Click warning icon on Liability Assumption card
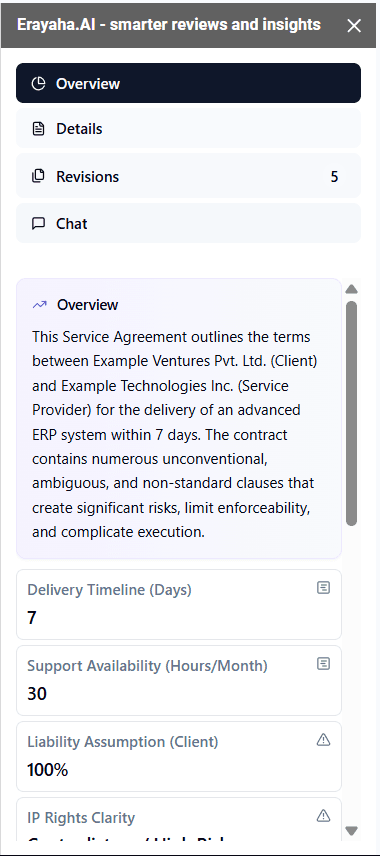Image resolution: width=380 pixels, height=856 pixels. tap(324, 740)
